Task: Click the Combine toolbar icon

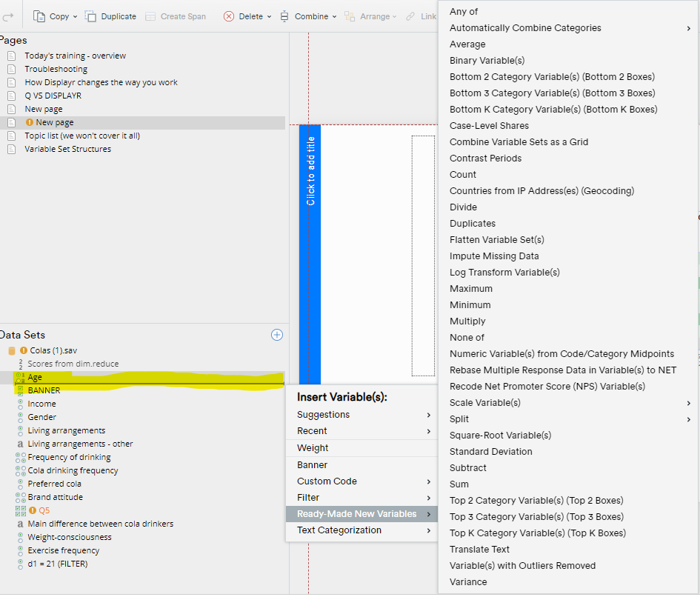Action: (x=284, y=16)
